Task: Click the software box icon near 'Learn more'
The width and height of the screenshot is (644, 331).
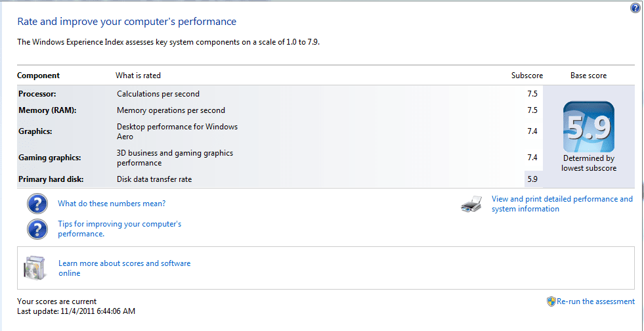Action: 33,268
